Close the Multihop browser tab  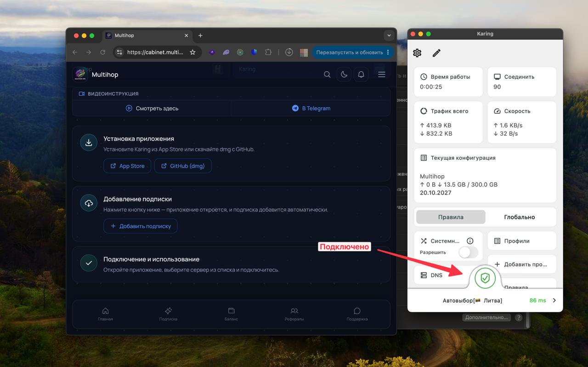point(187,35)
